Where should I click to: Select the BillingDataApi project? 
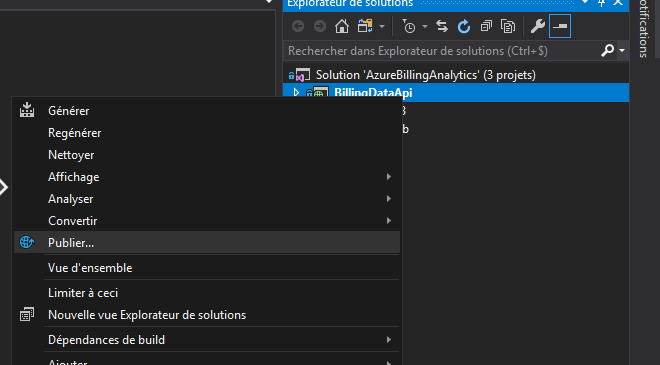[x=373, y=93]
